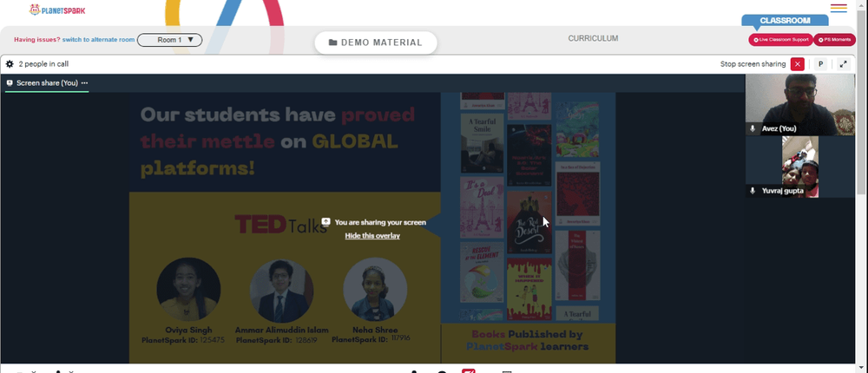Expand call view to fullscreen

844,64
